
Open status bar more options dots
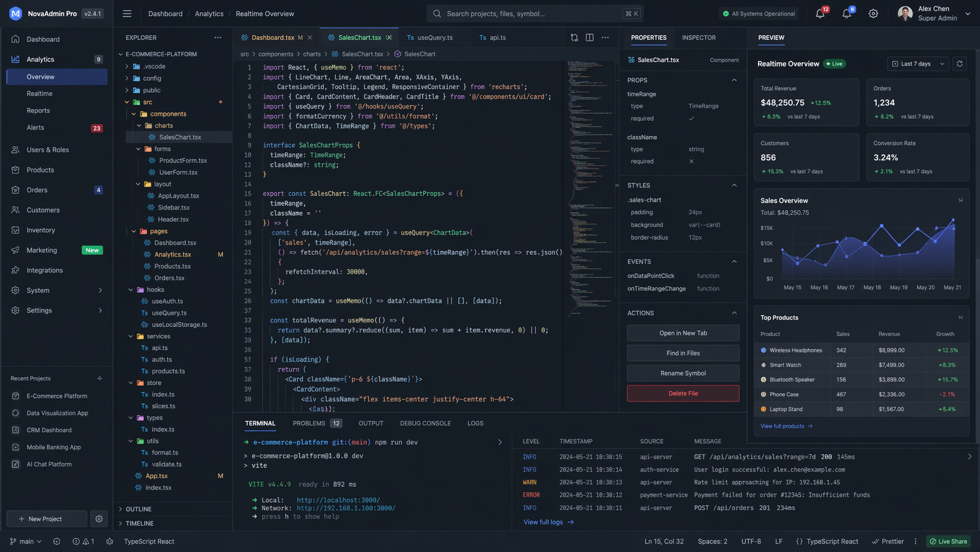coord(916,541)
